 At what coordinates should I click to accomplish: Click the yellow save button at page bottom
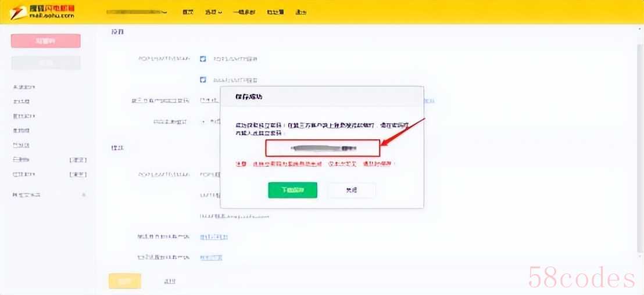click(x=124, y=281)
